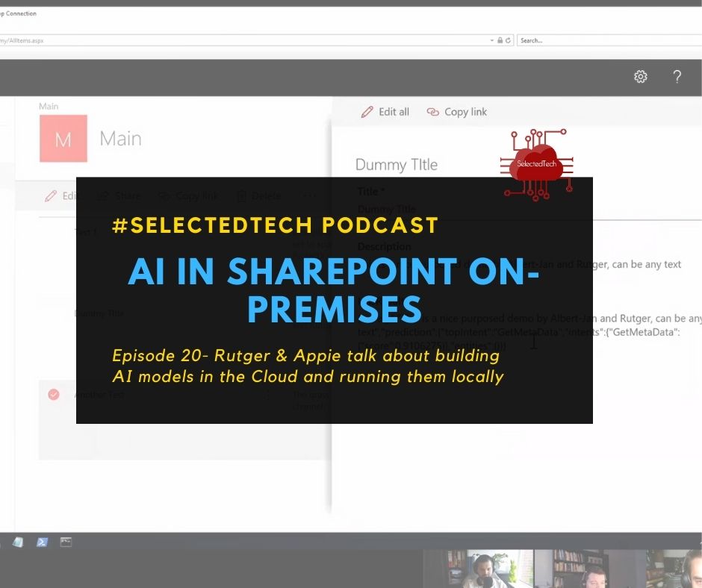Click the middle speaker's video thumbnail with bookshelf
This screenshot has width=702, height=588.
590,569
